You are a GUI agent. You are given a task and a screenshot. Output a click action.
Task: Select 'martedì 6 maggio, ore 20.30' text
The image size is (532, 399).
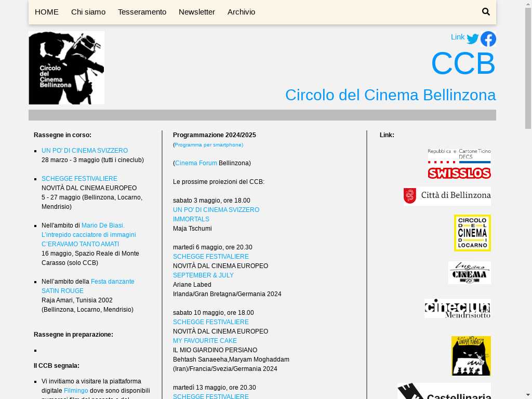click(212, 247)
